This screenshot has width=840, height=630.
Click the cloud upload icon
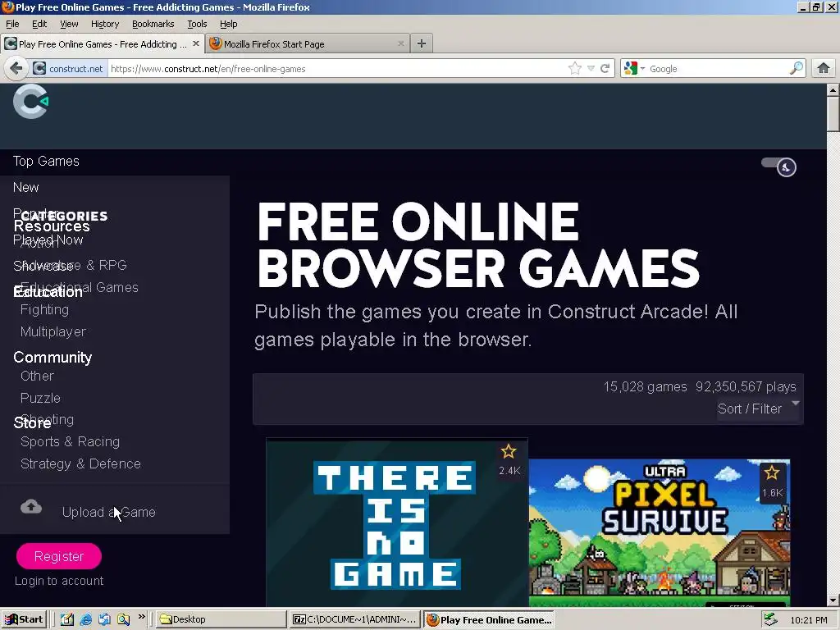pos(31,506)
